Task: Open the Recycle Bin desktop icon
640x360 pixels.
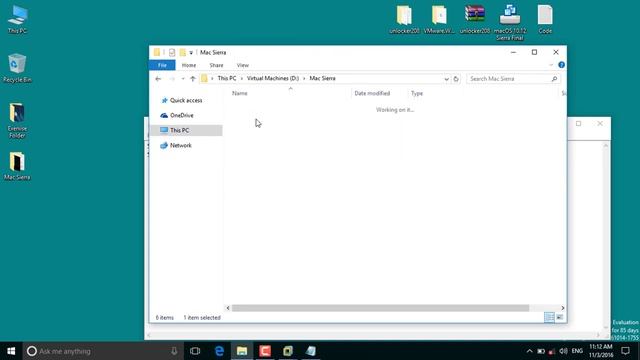Action: [17, 68]
